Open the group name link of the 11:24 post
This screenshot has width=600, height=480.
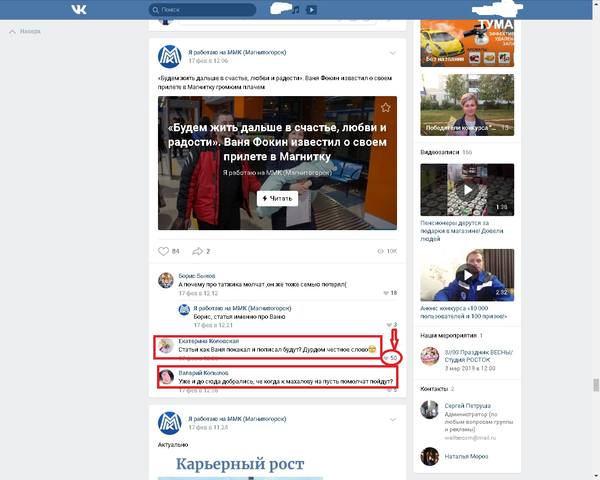tap(237, 419)
